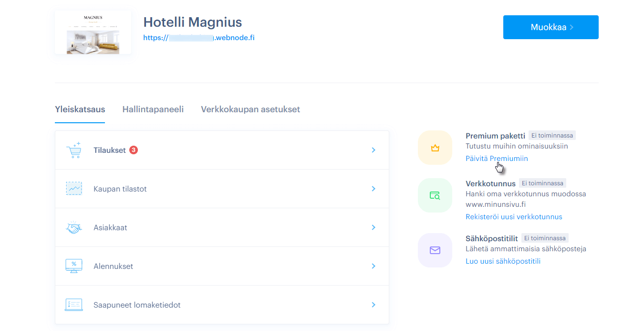Image resolution: width=644 pixels, height=331 pixels.
Task: Open the Verkkokaupan asetukset tab
Action: coord(250,109)
